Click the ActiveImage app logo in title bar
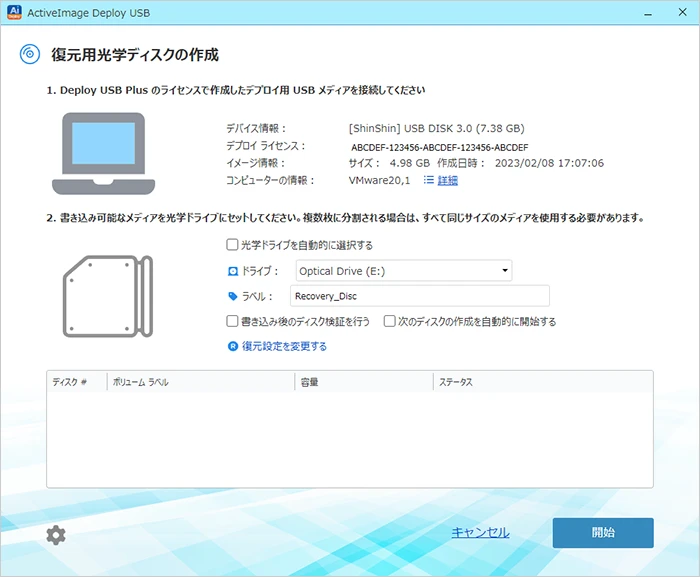Screen dimensions: 700x577 pos(14,12)
